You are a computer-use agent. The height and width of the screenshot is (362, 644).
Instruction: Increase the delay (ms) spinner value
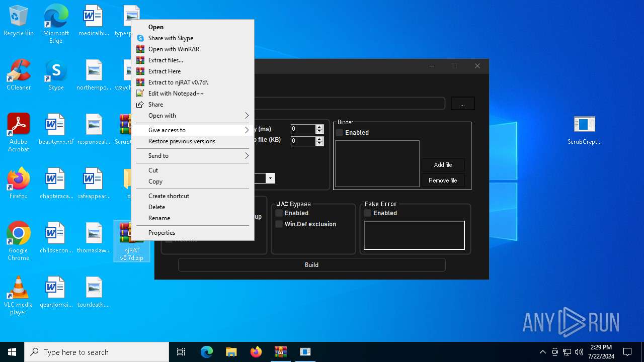tap(319, 127)
